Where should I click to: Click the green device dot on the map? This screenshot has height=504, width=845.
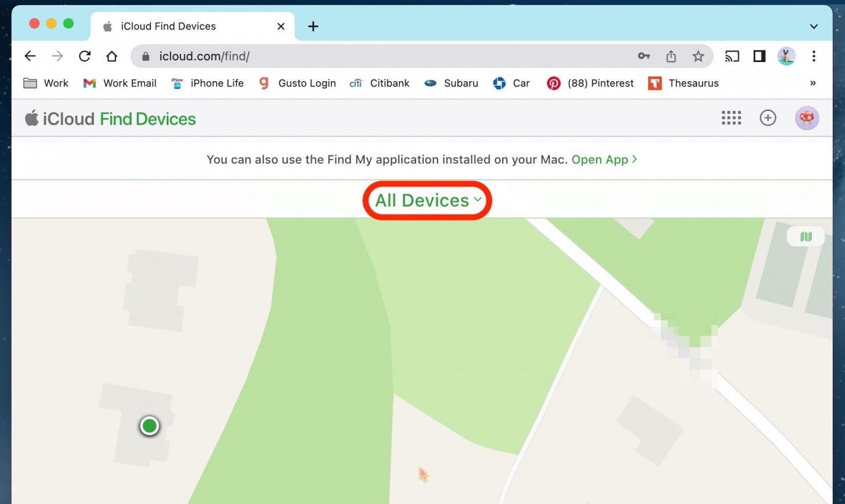click(149, 426)
